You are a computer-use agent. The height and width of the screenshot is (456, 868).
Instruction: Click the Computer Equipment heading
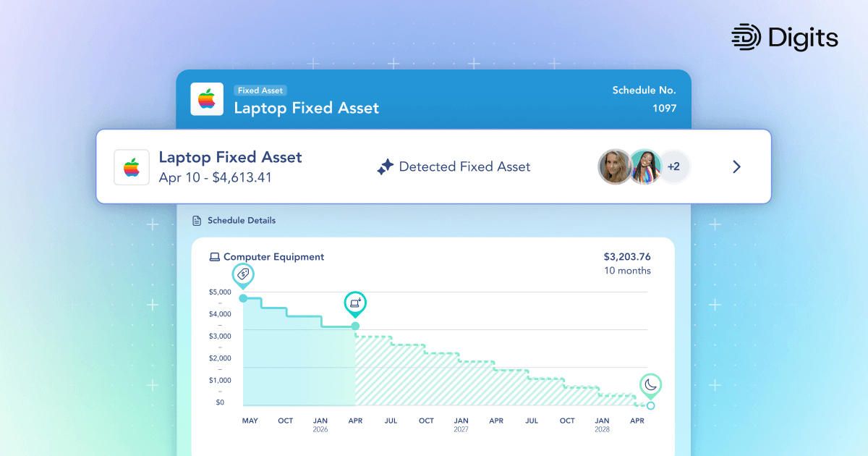273,257
